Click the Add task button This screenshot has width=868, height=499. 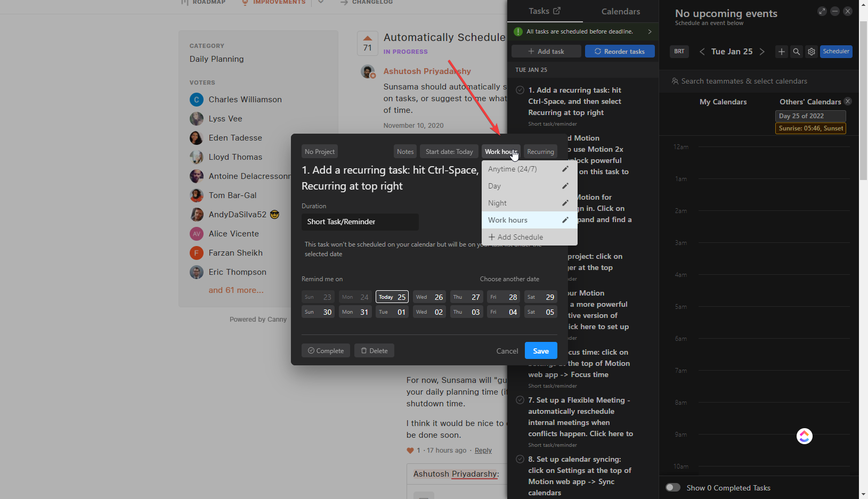[546, 51]
